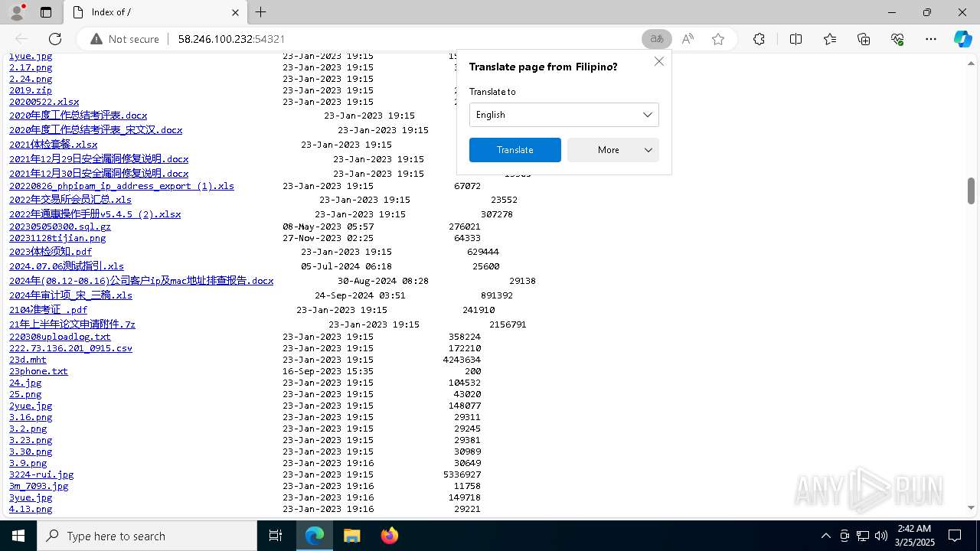Open the 202305050300.sql.gz link
Image resolution: width=980 pixels, height=551 pixels.
pyautogui.click(x=60, y=227)
